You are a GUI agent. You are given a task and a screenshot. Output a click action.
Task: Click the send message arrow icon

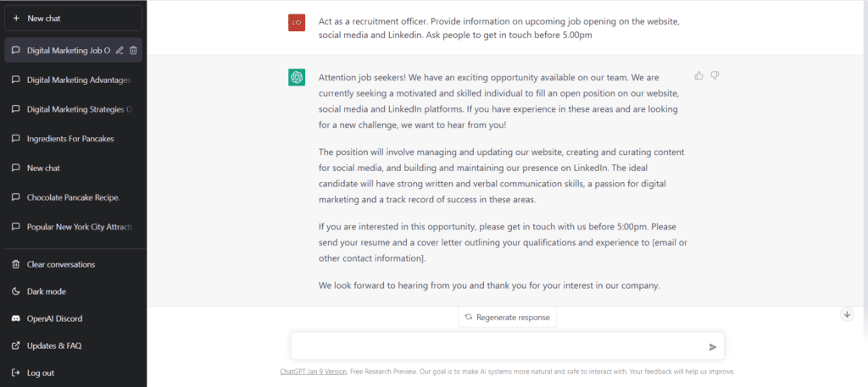[x=712, y=347]
